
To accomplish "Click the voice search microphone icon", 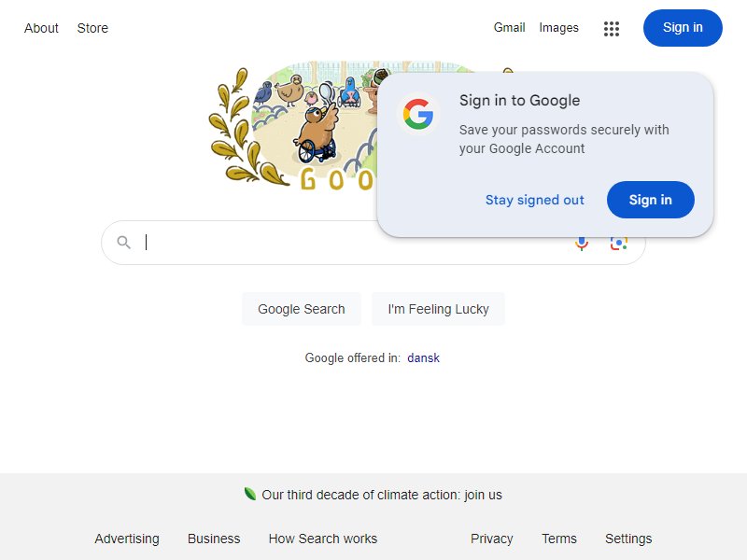I will (581, 244).
